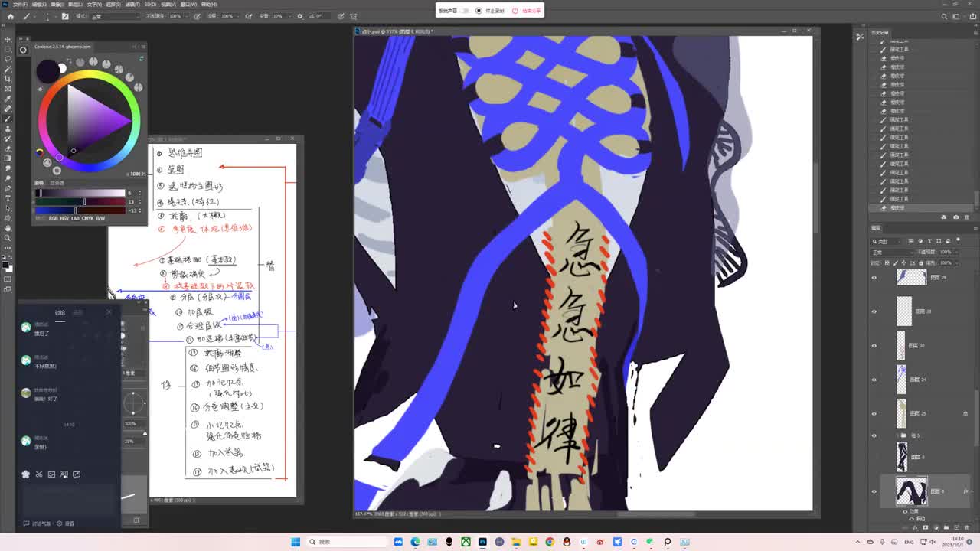
Task: Expand the layer group 5 folder
Action: pos(898,435)
